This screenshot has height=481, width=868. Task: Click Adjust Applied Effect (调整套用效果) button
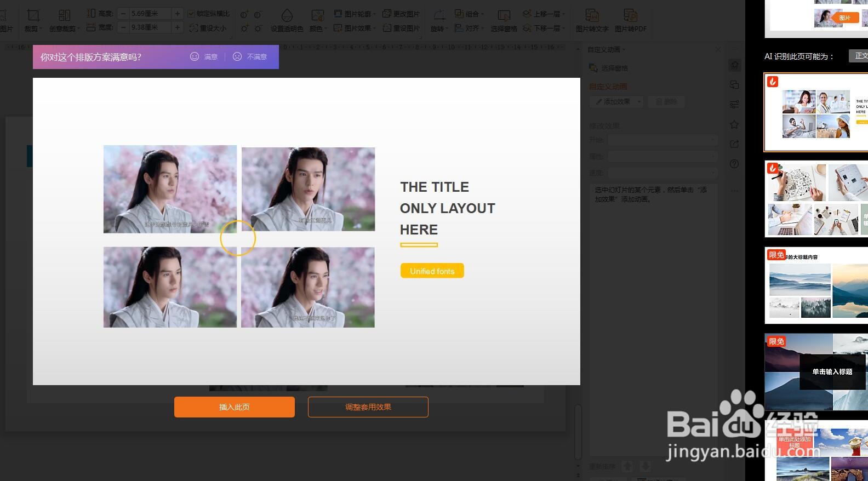point(368,407)
